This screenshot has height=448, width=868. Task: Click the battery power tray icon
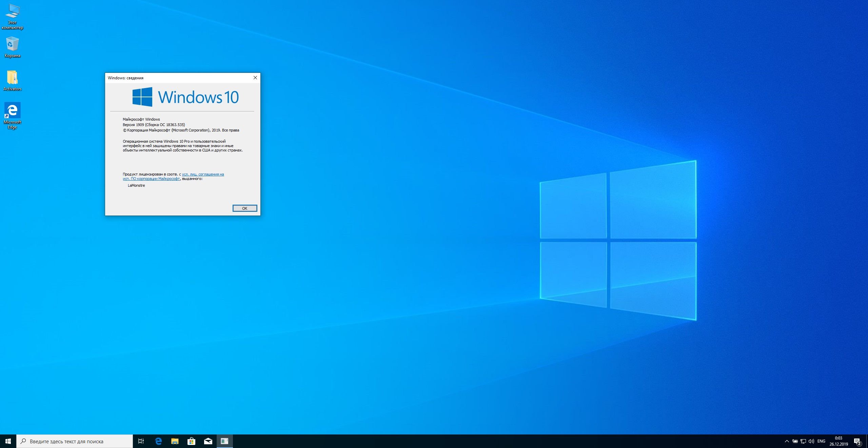[795, 441]
